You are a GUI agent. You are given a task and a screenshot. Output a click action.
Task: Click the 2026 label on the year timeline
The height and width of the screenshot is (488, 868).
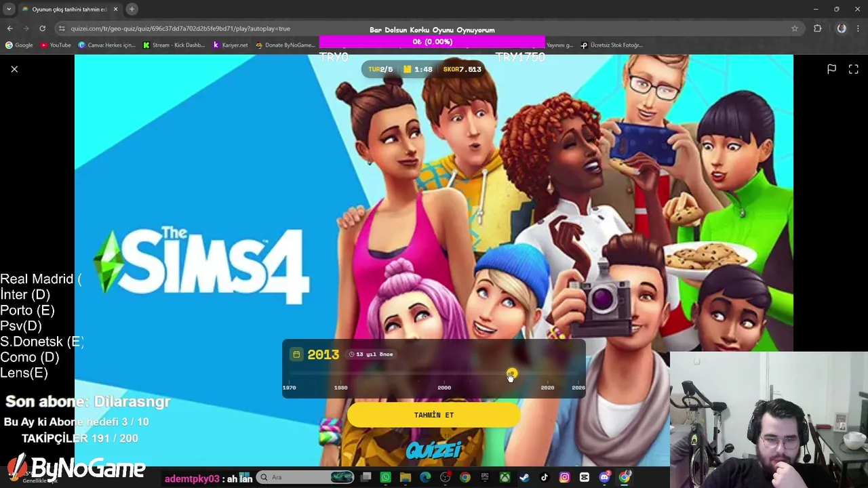click(578, 388)
